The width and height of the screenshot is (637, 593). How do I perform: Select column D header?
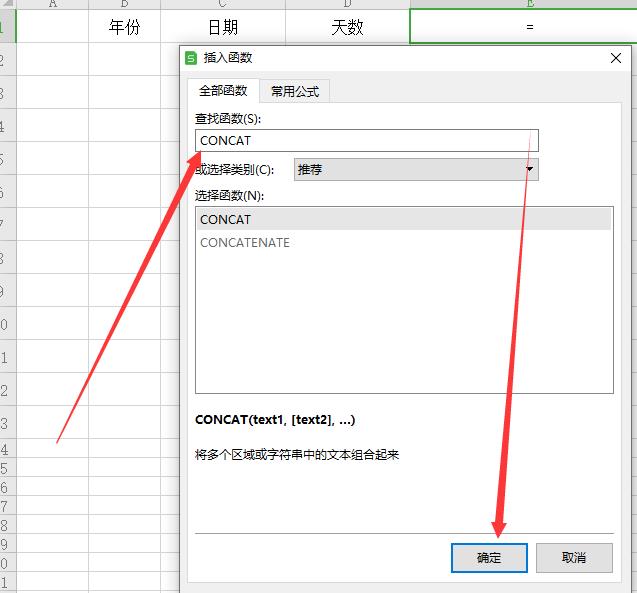[x=347, y=5]
